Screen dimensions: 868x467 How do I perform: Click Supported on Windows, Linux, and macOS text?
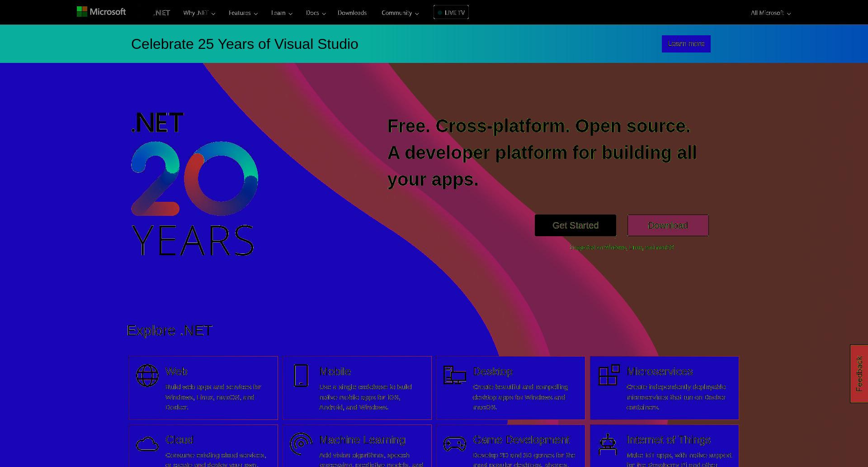622,248
